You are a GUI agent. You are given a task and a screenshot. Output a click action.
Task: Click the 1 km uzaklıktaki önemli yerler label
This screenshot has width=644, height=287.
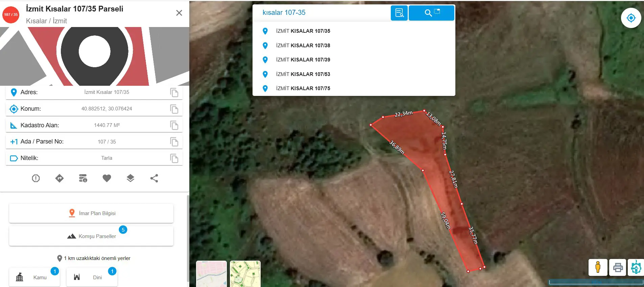pyautogui.click(x=97, y=258)
